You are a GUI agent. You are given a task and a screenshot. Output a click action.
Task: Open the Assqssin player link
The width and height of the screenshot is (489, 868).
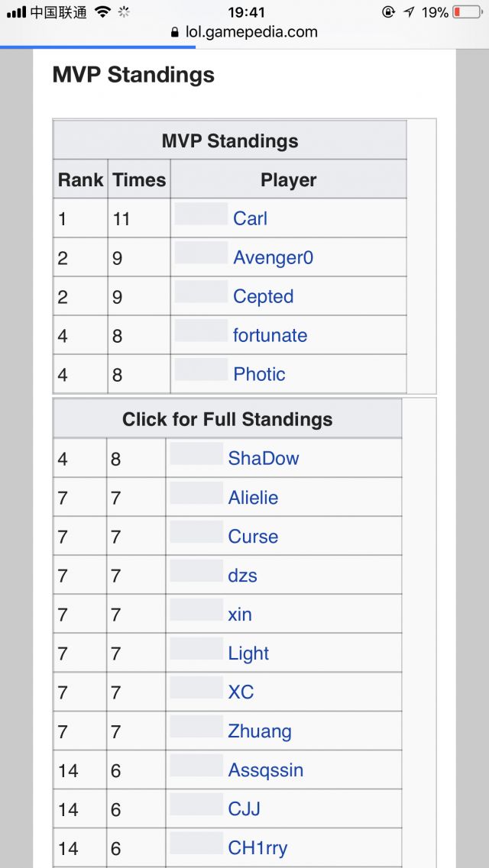(265, 770)
